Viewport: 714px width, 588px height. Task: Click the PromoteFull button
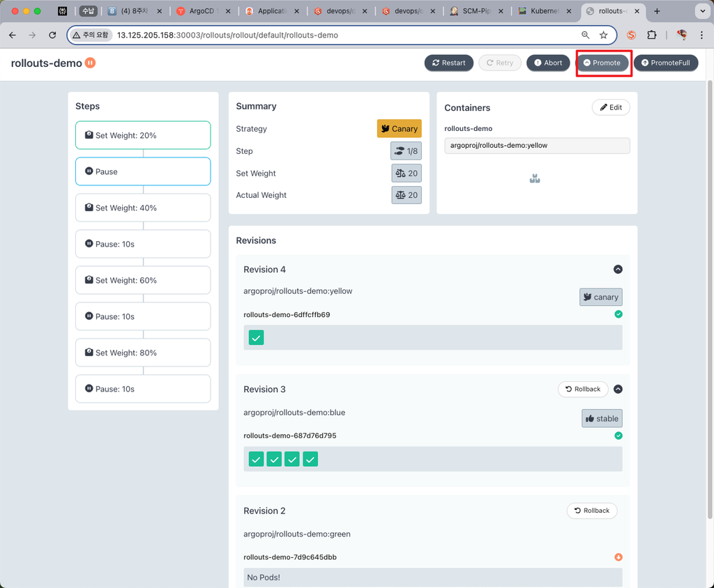(666, 63)
